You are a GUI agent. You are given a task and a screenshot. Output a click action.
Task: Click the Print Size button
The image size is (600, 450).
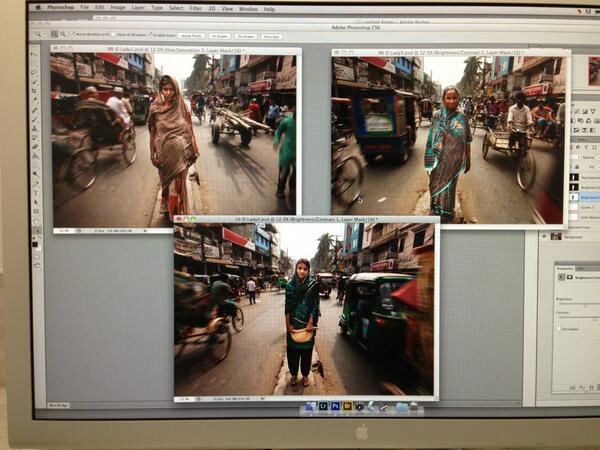pos(272,37)
